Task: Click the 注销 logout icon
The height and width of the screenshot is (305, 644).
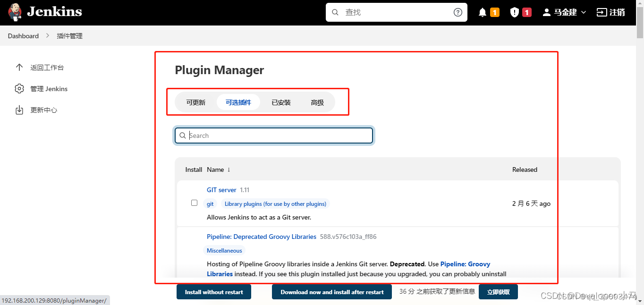Action: (x=602, y=12)
